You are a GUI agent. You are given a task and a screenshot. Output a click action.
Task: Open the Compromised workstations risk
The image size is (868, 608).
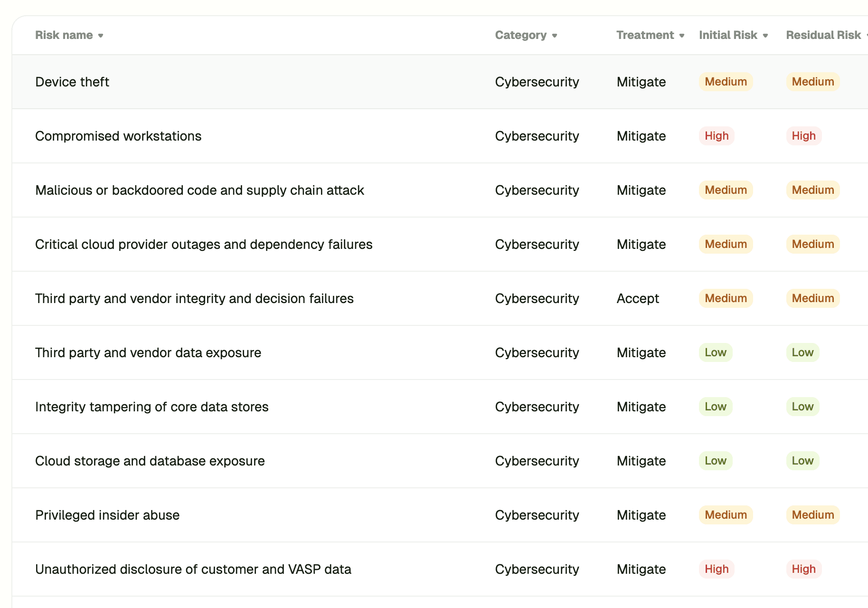(440, 136)
